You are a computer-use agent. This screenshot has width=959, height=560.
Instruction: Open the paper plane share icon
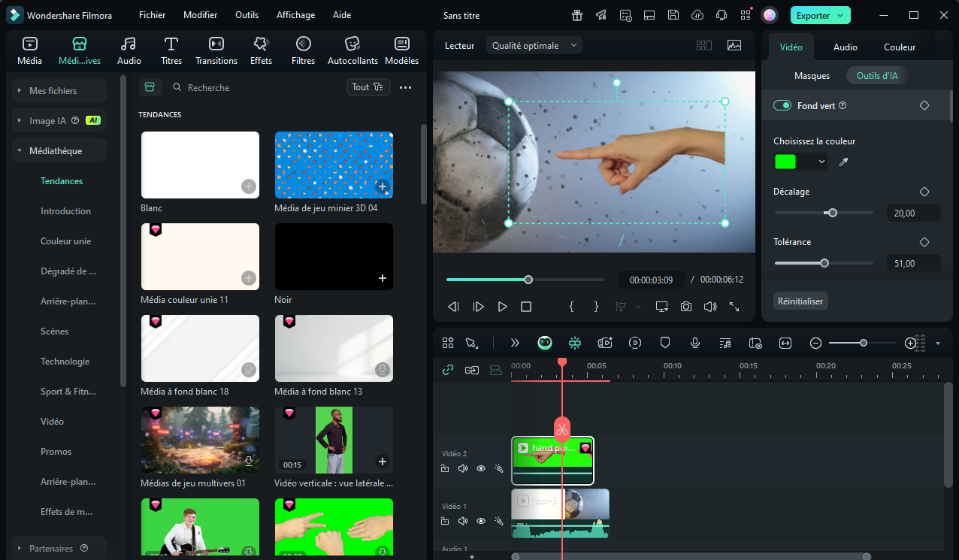click(x=601, y=15)
